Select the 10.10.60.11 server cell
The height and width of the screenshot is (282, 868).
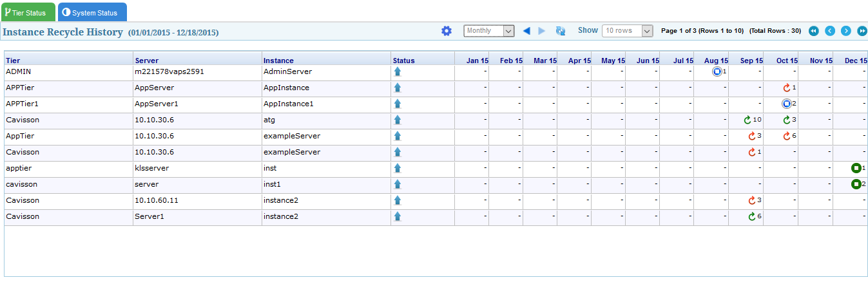click(x=197, y=200)
